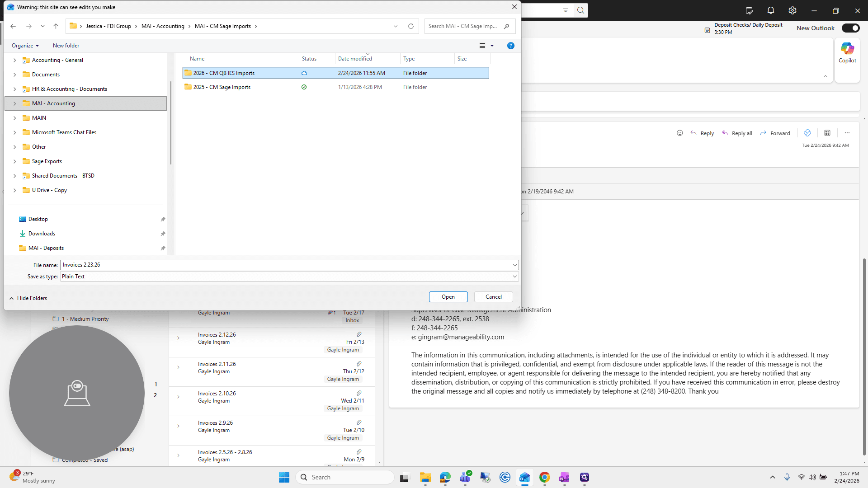The image size is (868, 488).
Task: Expand the MAIN tree folder
Action: tap(14, 118)
